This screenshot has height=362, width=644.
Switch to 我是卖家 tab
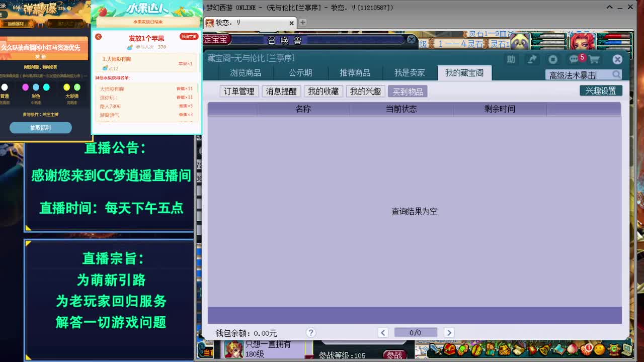[410, 73]
